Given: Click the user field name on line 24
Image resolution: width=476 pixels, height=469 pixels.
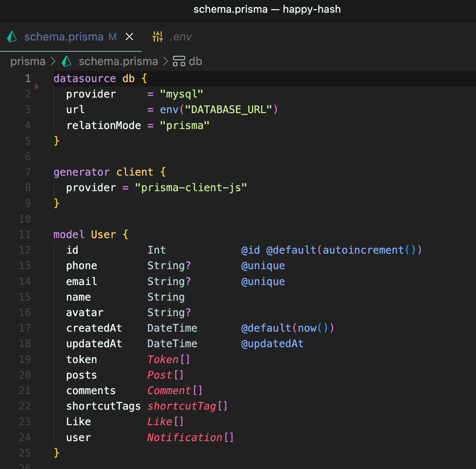Looking at the screenshot, I should pos(78,438).
